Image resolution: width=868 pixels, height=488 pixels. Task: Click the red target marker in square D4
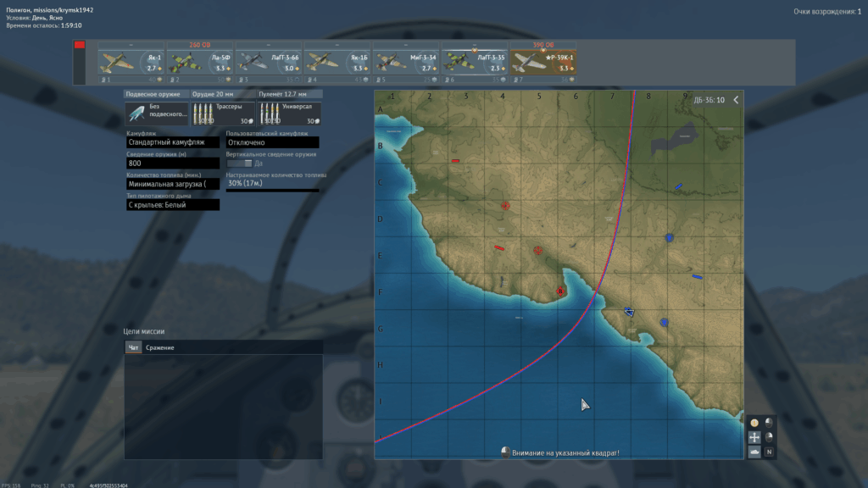click(x=505, y=206)
